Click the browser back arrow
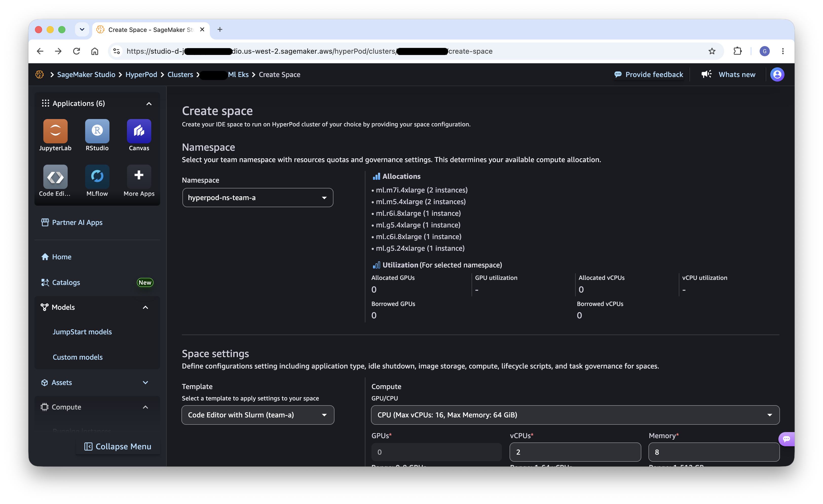823x504 pixels. coord(40,51)
